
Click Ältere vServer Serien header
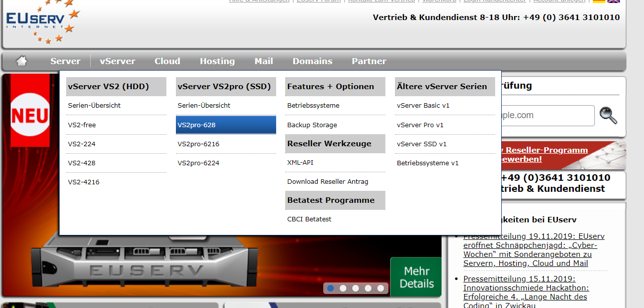pos(445,86)
